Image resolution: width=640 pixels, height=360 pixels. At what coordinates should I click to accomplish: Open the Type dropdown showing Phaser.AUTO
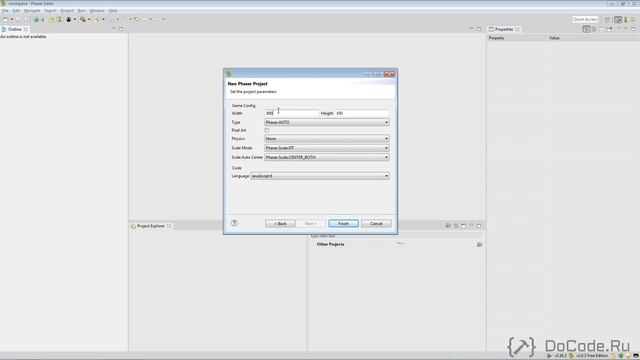327,122
